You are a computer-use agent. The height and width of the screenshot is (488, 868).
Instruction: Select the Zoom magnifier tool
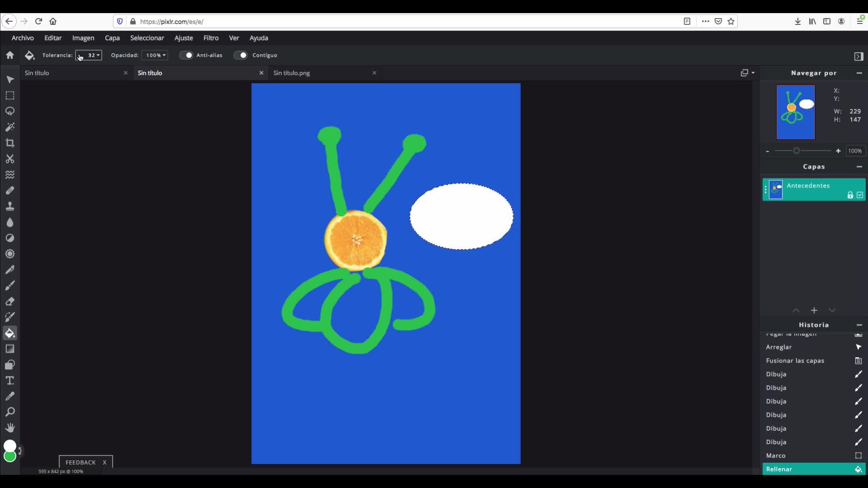tap(10, 412)
